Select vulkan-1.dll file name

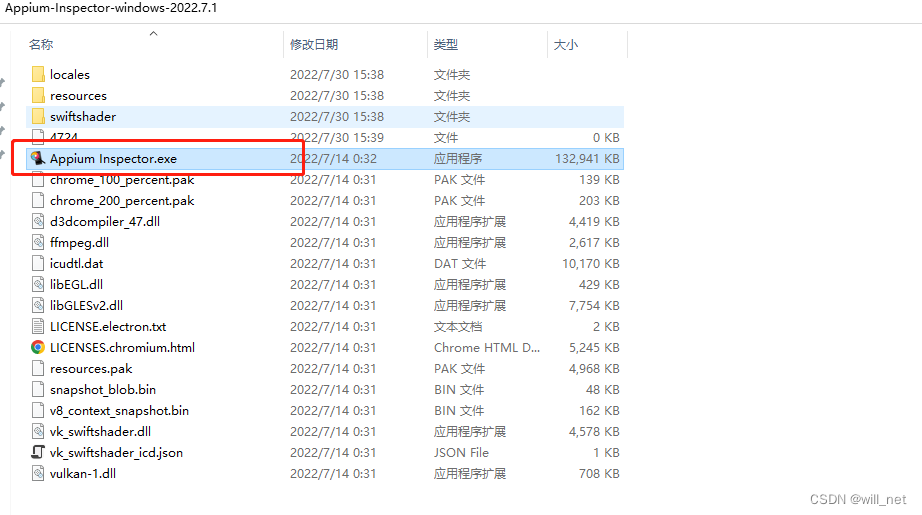pyautogui.click(x=83, y=473)
